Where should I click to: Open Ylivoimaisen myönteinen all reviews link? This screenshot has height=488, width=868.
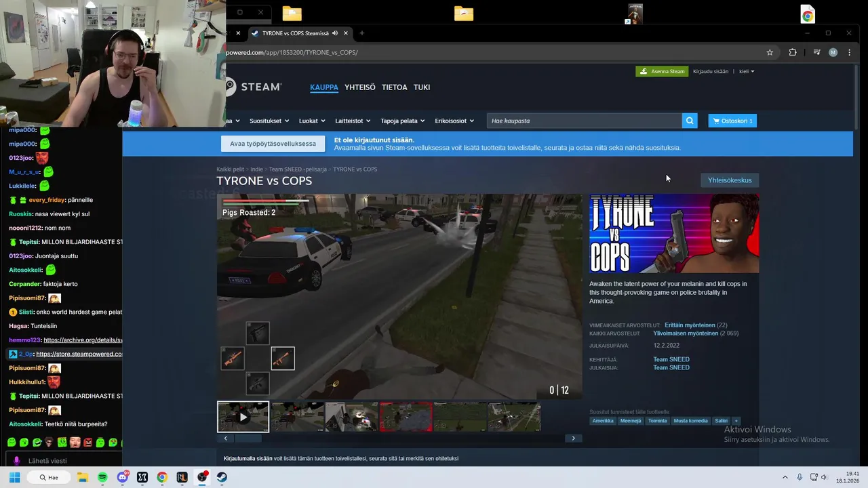(x=686, y=333)
